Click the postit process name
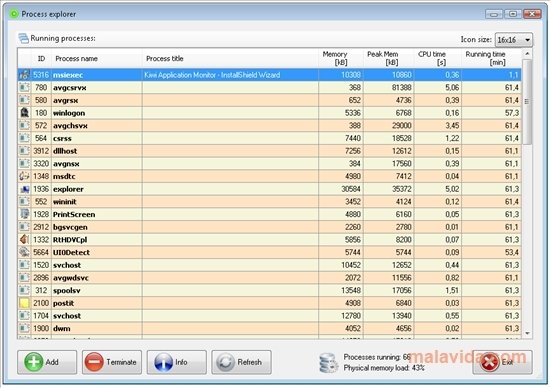The width and height of the screenshot is (550, 388). 63,303
